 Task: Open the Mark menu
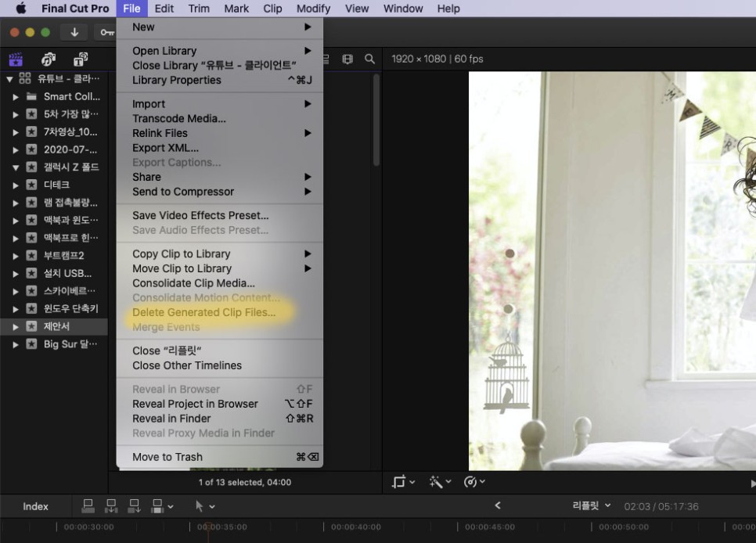coord(236,9)
